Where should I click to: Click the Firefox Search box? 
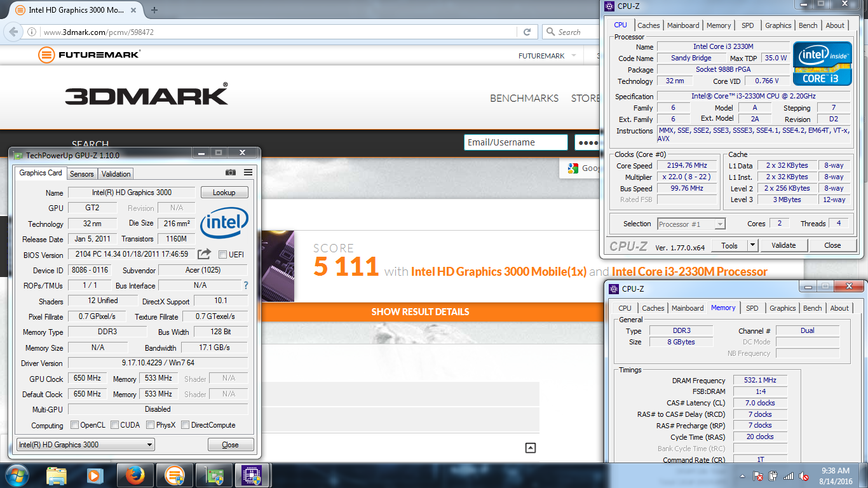pos(572,32)
